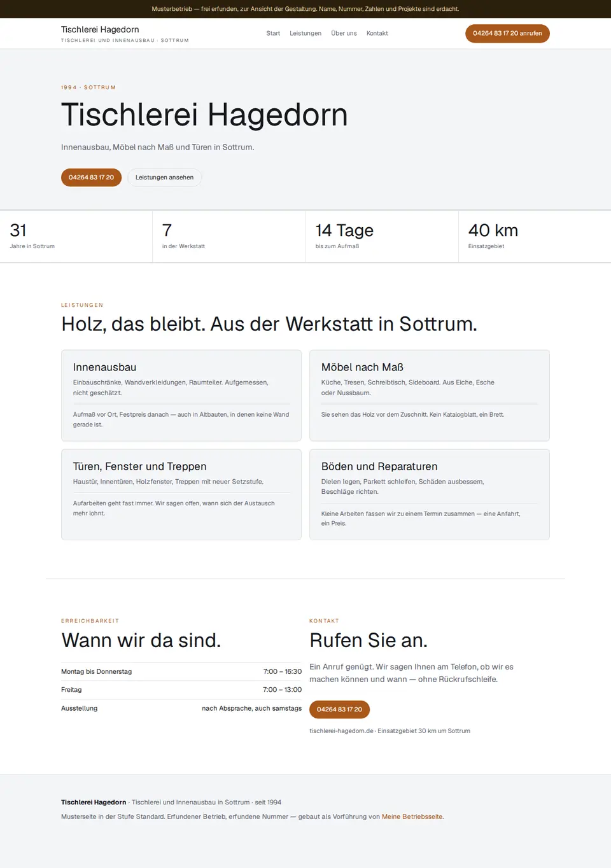Click the Tischlerei Hagedorn logo in the header
The image size is (611, 868).
(x=100, y=29)
